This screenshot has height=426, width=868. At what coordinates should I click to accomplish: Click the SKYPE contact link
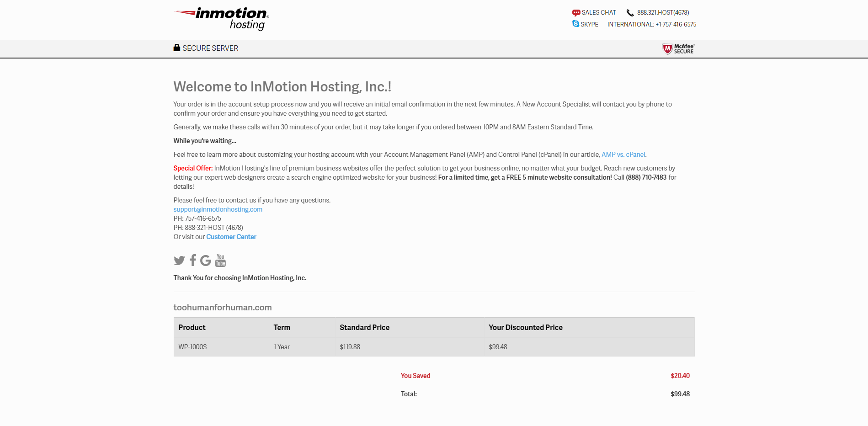(589, 25)
